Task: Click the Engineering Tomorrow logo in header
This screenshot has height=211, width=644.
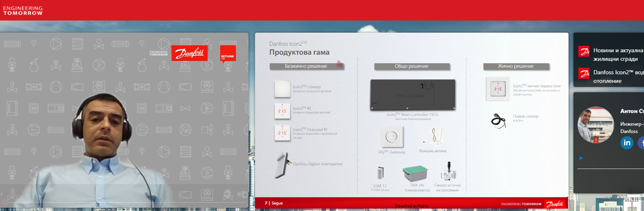Action: [x=23, y=10]
